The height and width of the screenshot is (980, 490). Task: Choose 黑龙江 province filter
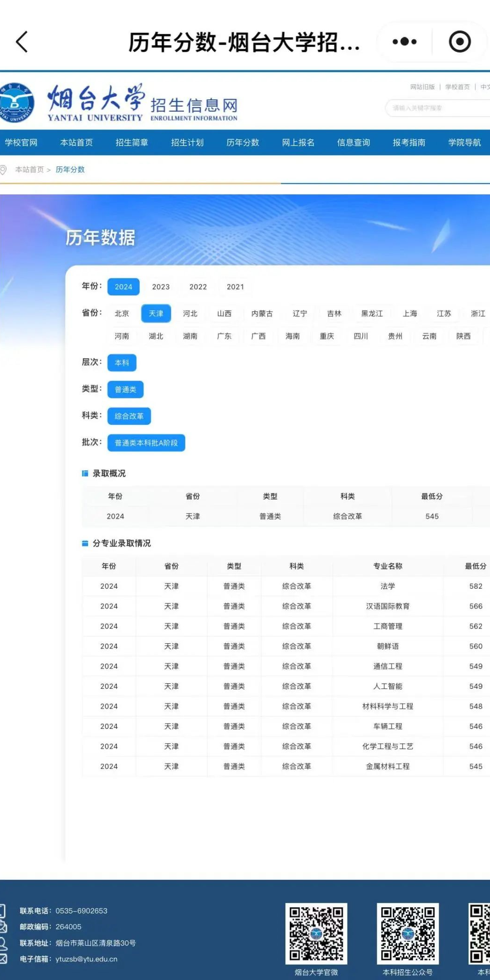coord(372,313)
